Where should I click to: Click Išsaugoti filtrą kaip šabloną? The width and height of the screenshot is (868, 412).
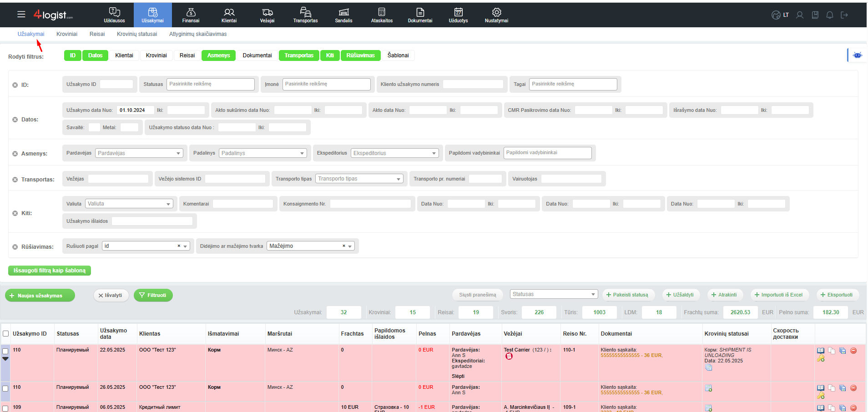tap(50, 271)
